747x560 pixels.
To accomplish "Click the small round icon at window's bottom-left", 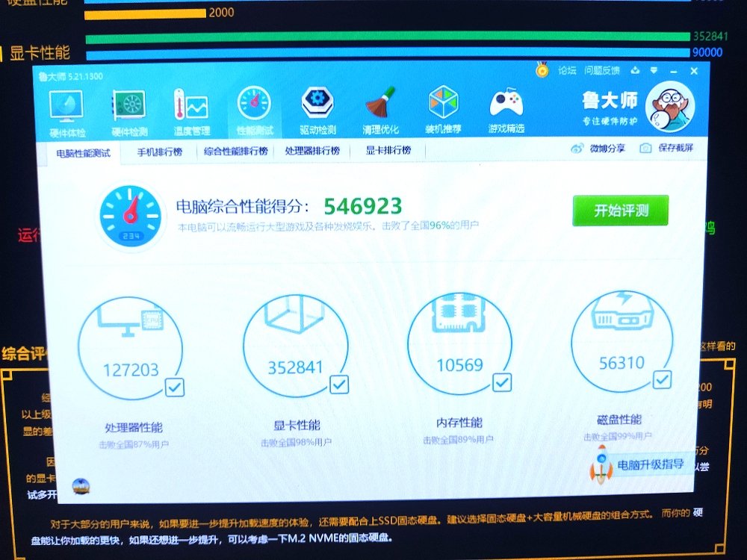I will [81, 486].
